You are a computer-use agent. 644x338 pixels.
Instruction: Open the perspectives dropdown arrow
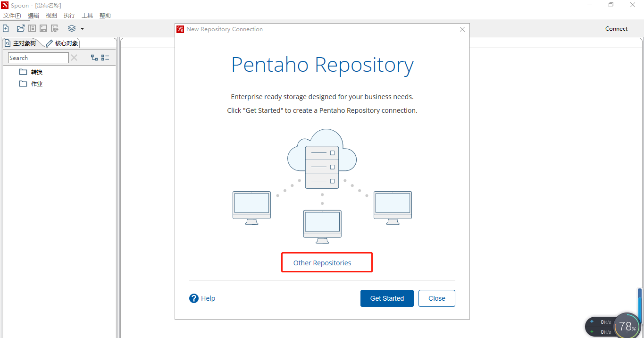pos(82,29)
